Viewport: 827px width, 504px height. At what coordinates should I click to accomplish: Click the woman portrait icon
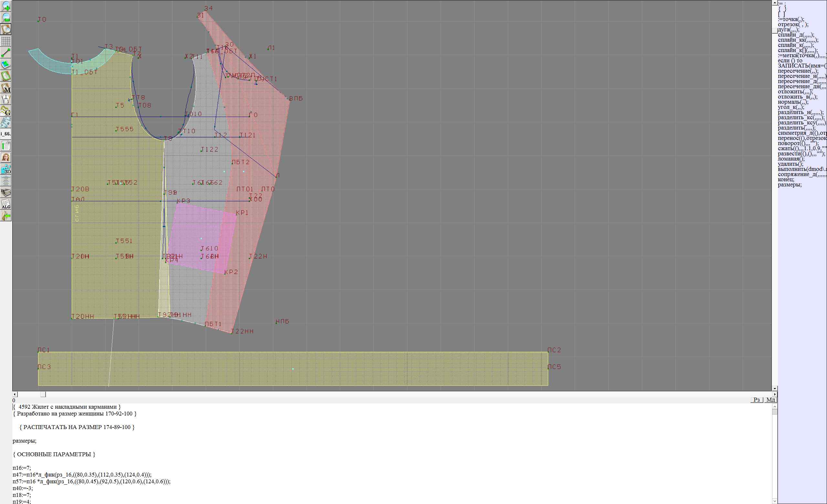click(6, 158)
